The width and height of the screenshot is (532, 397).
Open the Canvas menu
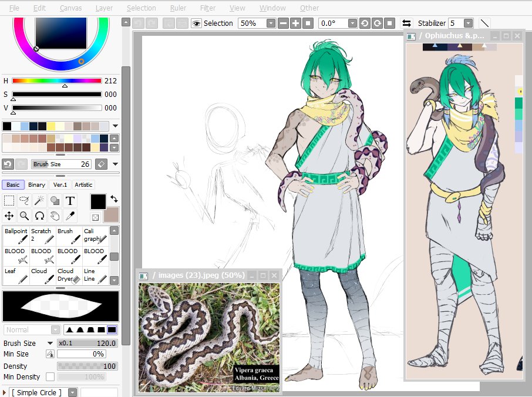pyautogui.click(x=70, y=8)
